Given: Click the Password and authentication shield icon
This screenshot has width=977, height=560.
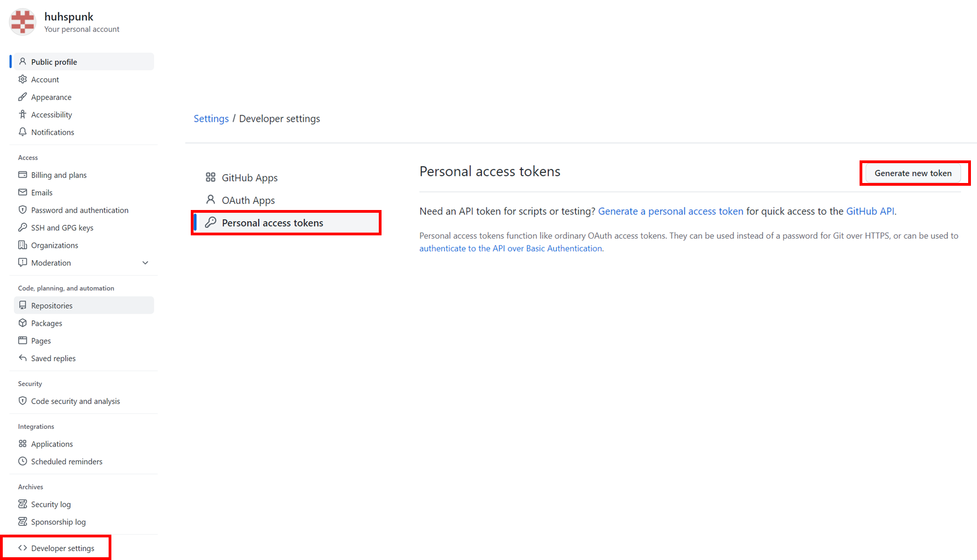Looking at the screenshot, I should pos(23,210).
